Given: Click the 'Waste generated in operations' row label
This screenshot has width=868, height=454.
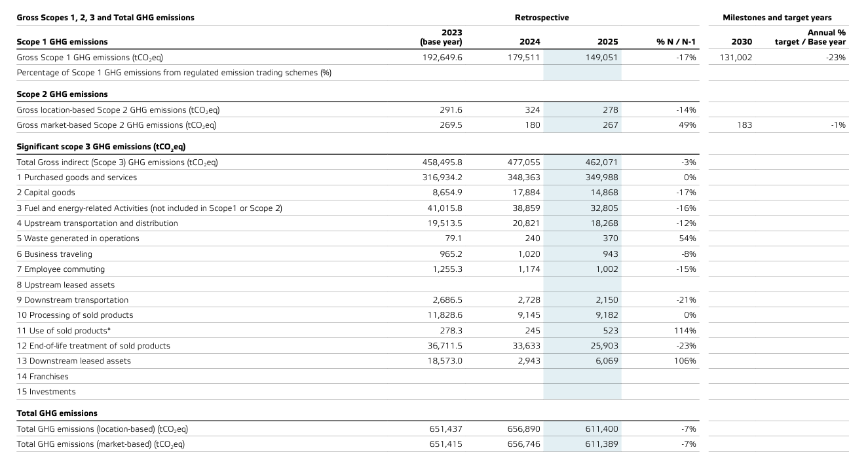Looking at the screenshot, I should [78, 238].
